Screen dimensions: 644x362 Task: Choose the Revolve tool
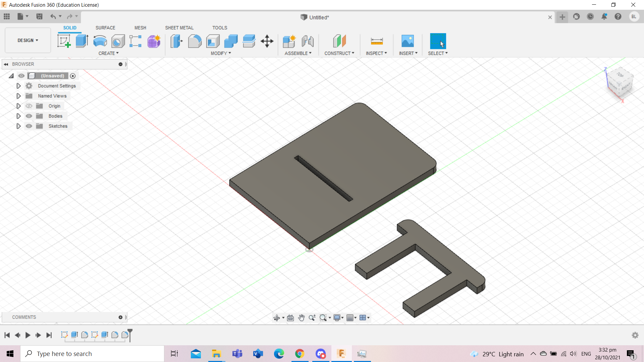[100, 41]
